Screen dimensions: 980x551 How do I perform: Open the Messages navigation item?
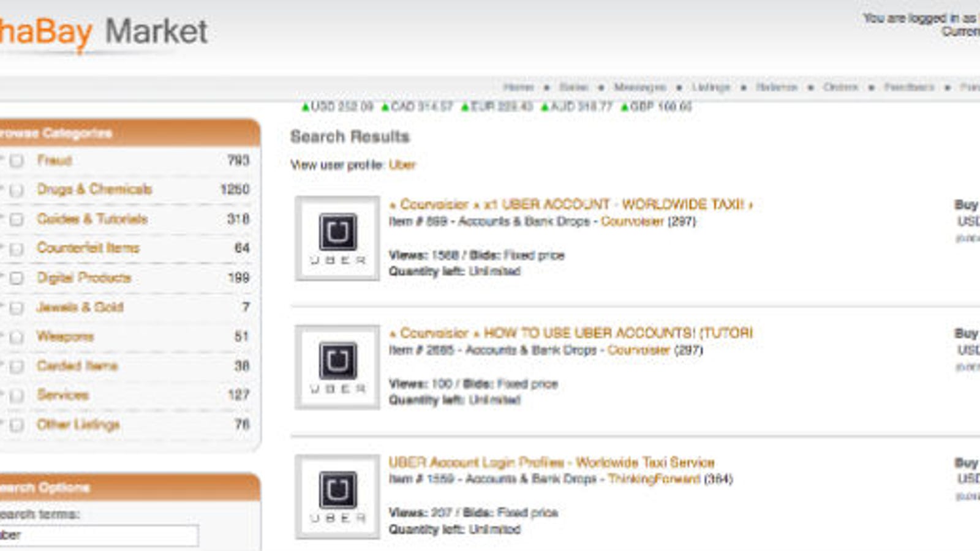coord(640,87)
